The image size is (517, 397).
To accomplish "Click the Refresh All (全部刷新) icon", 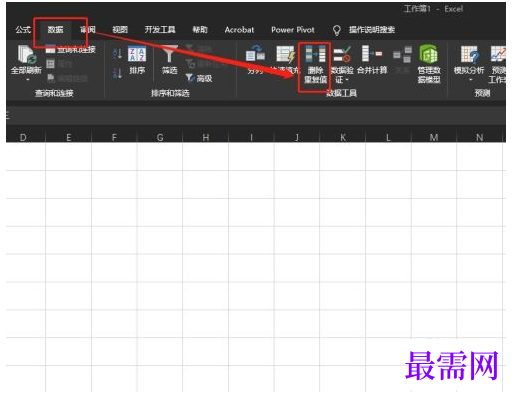I will pyautogui.click(x=27, y=54).
